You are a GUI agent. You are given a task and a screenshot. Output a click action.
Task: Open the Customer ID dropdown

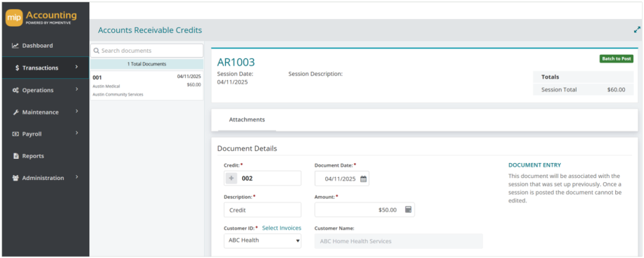(x=263, y=240)
